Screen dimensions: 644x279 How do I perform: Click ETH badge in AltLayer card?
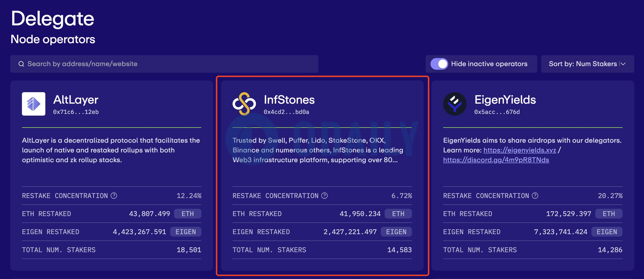[x=188, y=214]
